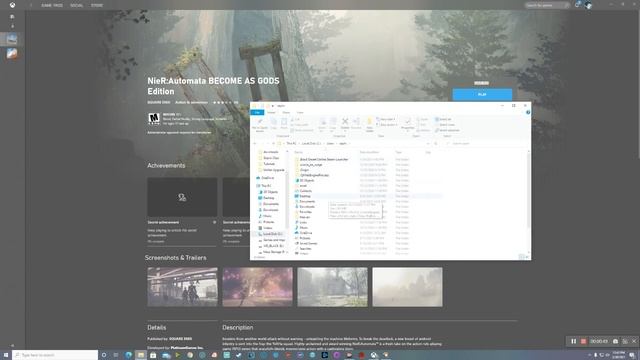Stop the screen recording

[583, 341]
